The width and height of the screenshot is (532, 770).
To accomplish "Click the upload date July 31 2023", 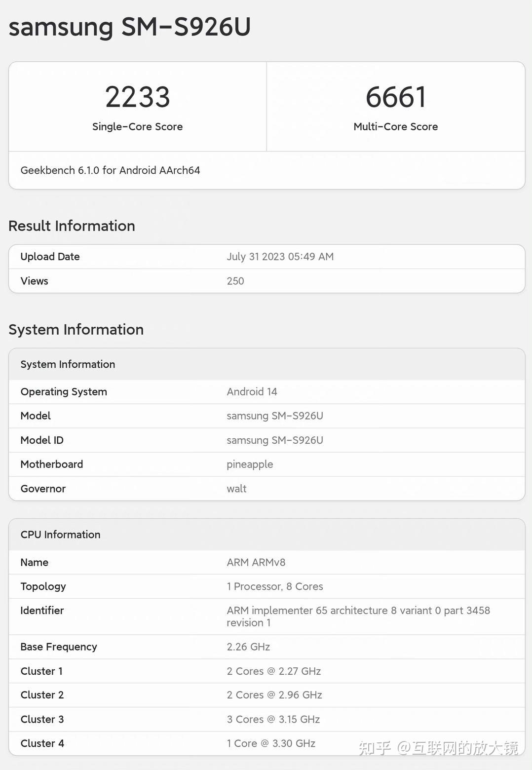I will pyautogui.click(x=280, y=257).
